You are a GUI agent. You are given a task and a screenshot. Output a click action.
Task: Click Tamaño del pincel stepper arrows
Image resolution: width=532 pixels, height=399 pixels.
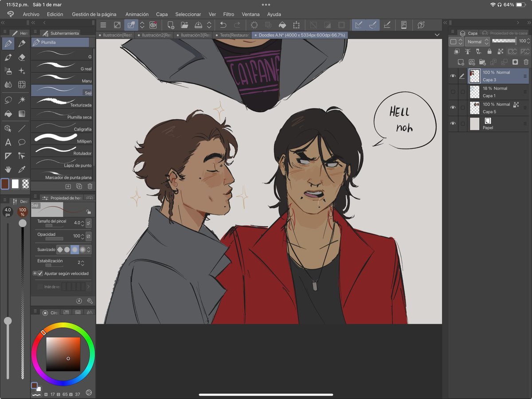(82, 223)
